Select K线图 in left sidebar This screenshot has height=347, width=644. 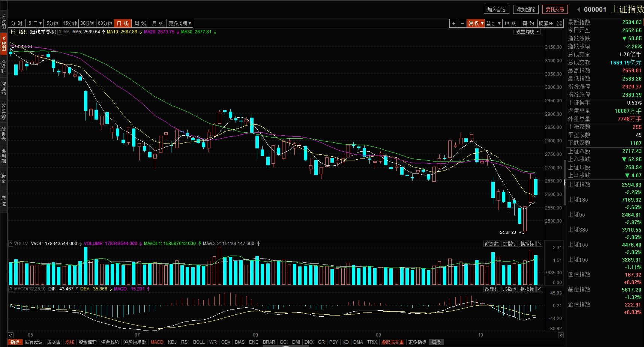pyautogui.click(x=3, y=44)
